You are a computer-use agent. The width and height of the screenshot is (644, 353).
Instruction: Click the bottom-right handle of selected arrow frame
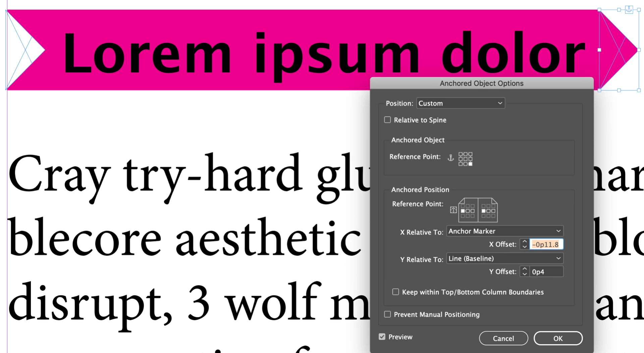click(639, 90)
